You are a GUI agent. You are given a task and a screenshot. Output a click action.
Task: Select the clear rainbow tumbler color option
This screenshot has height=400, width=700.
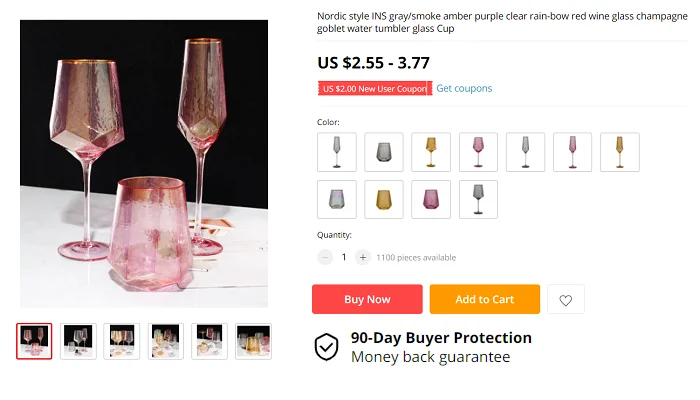click(337, 199)
